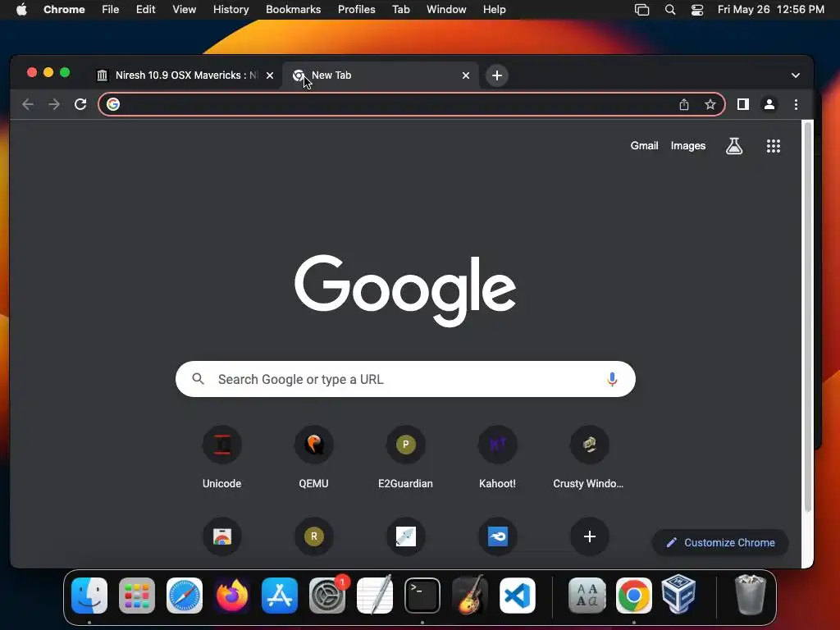Open the File menu
840x630 pixels.
point(111,10)
